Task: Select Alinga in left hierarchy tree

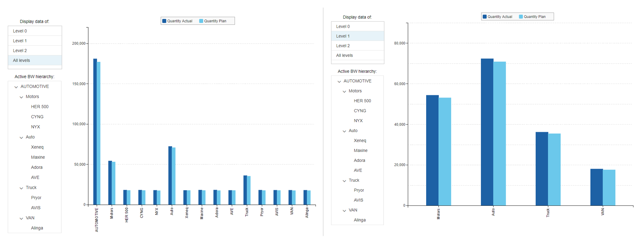Action: coord(37,228)
